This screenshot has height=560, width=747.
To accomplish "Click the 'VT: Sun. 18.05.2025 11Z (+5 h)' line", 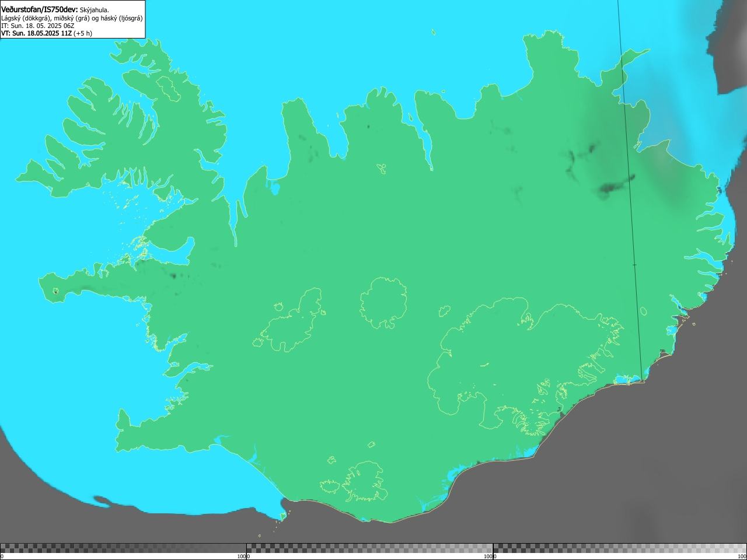I will (47, 33).
